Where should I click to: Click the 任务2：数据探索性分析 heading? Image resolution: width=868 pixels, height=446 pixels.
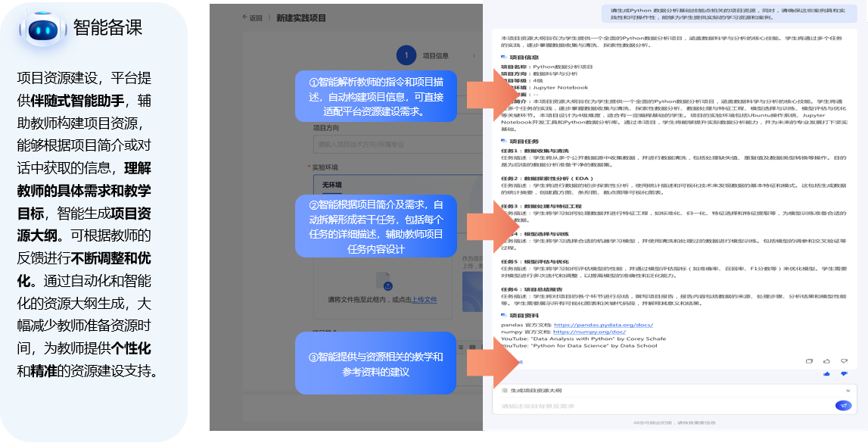coord(547,179)
